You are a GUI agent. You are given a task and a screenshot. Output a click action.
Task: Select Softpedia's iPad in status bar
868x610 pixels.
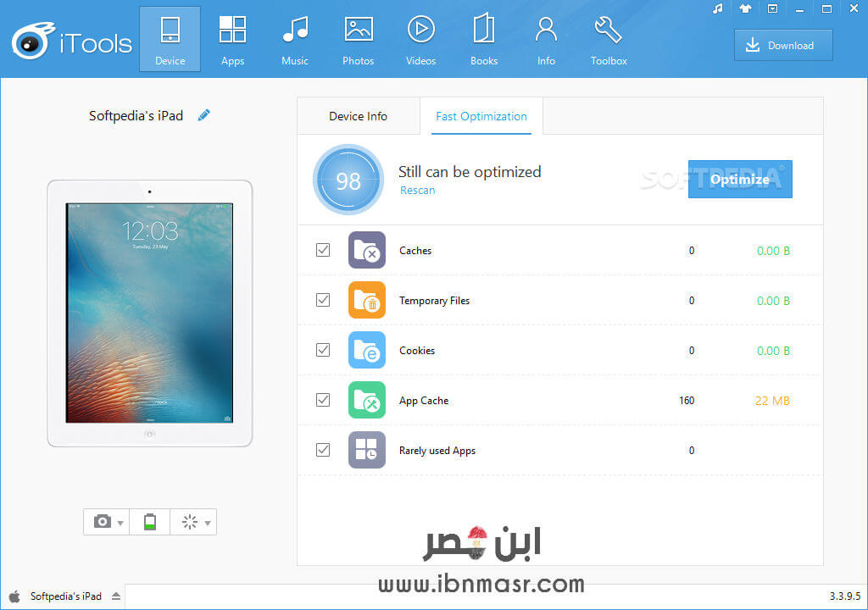point(66,596)
